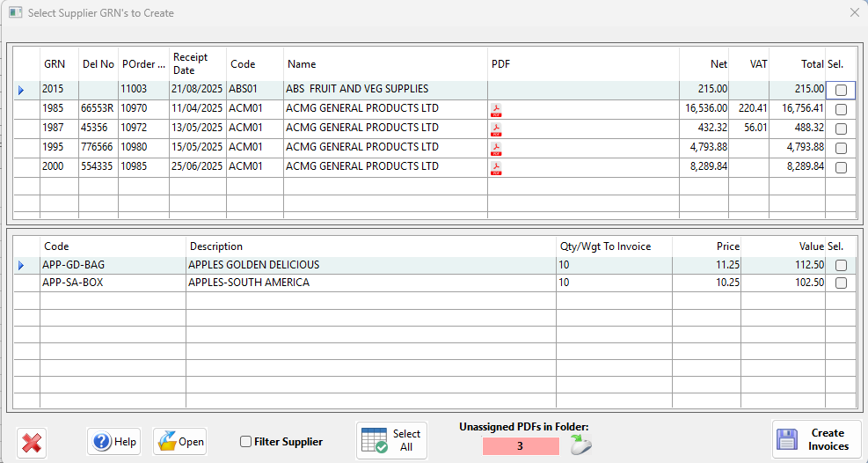Click the application icon in the title bar
Viewport: 868px width, 463px height.
pyautogui.click(x=15, y=13)
